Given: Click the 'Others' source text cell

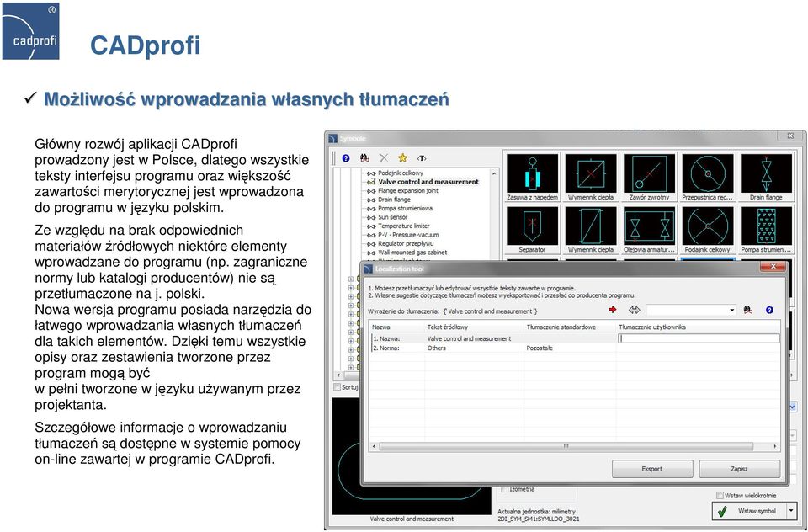Looking at the screenshot, I should 437,348.
